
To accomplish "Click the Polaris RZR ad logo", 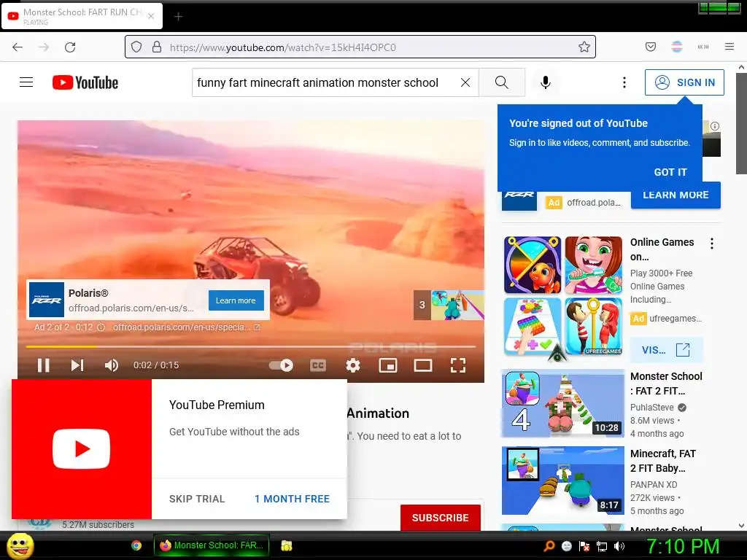I will coord(46,300).
